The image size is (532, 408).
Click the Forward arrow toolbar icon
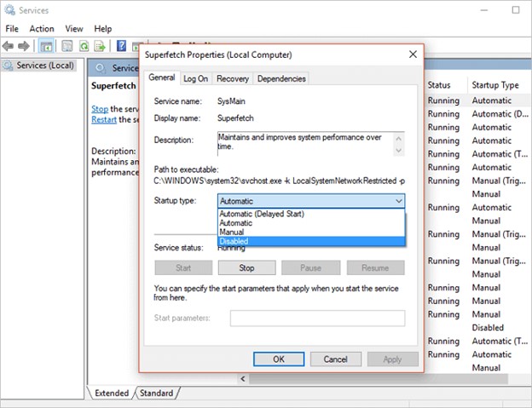point(25,46)
